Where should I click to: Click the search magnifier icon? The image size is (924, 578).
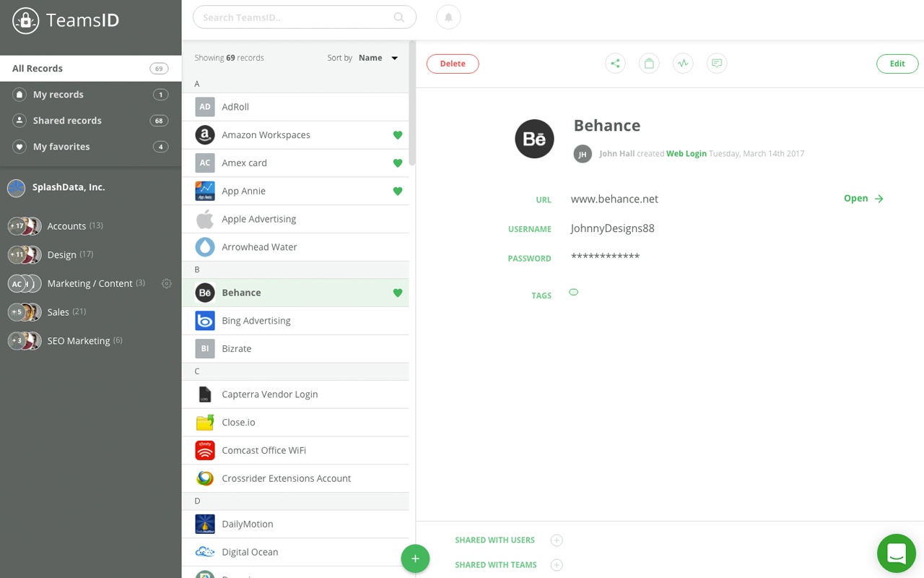point(399,17)
